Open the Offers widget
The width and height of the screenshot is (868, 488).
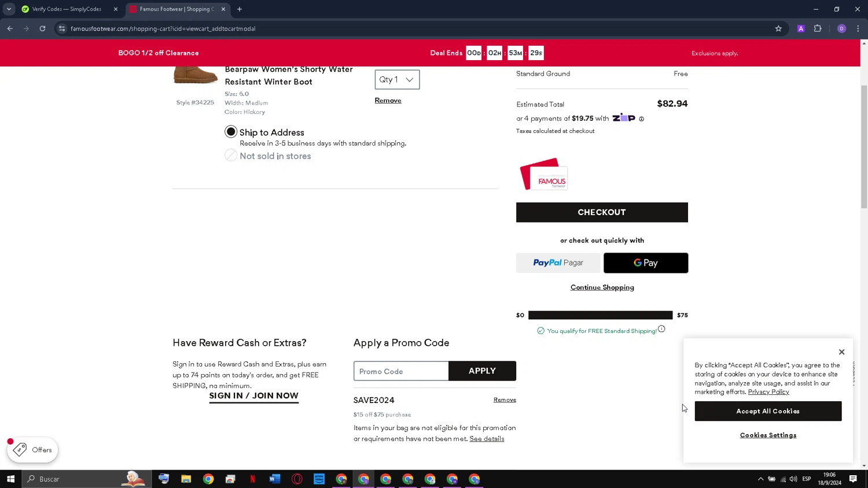point(32,450)
